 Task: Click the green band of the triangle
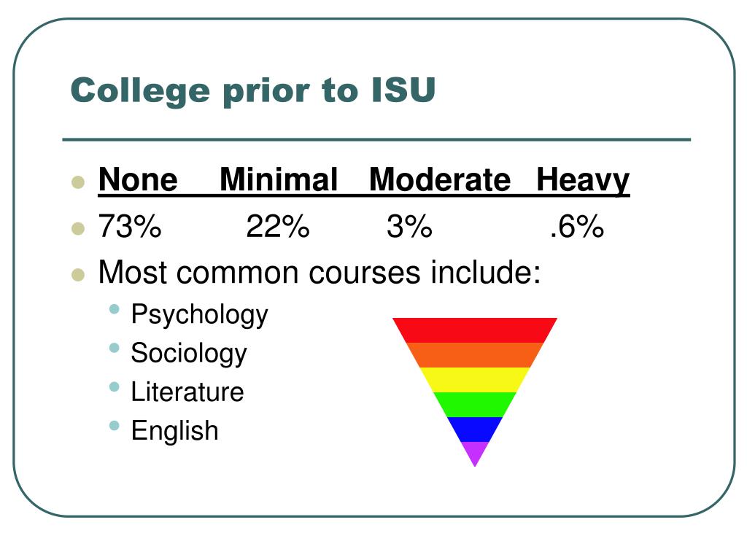coord(474,405)
